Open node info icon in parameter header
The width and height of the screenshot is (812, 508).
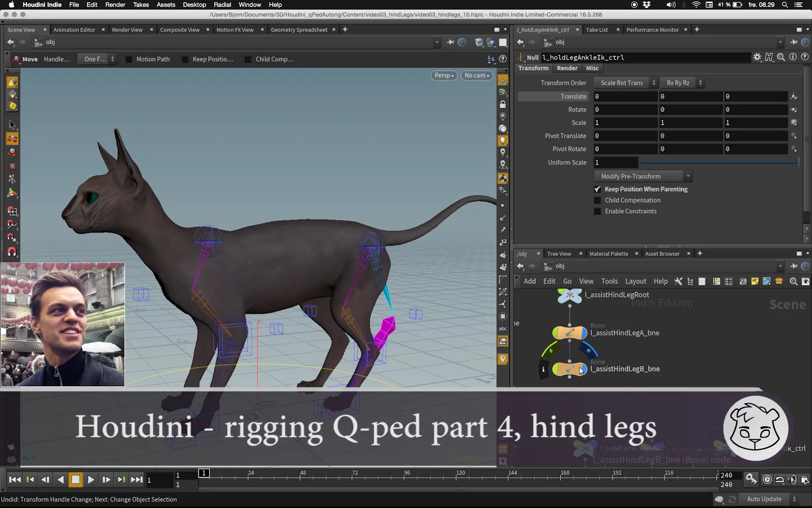click(793, 57)
